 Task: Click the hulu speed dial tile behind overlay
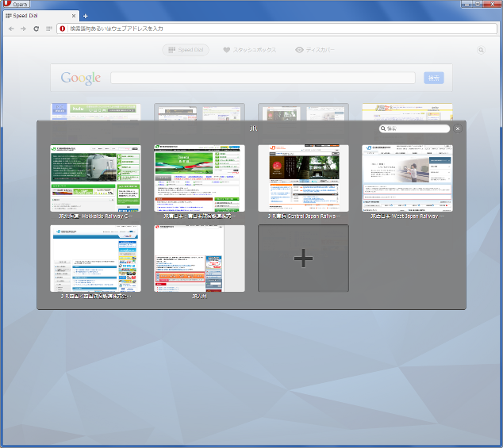coord(95,112)
